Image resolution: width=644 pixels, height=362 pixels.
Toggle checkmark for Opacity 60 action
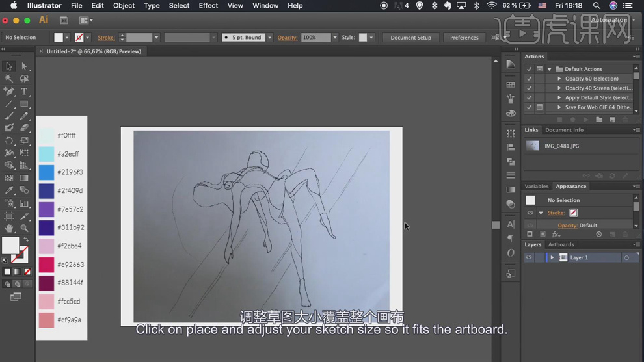coord(530,79)
